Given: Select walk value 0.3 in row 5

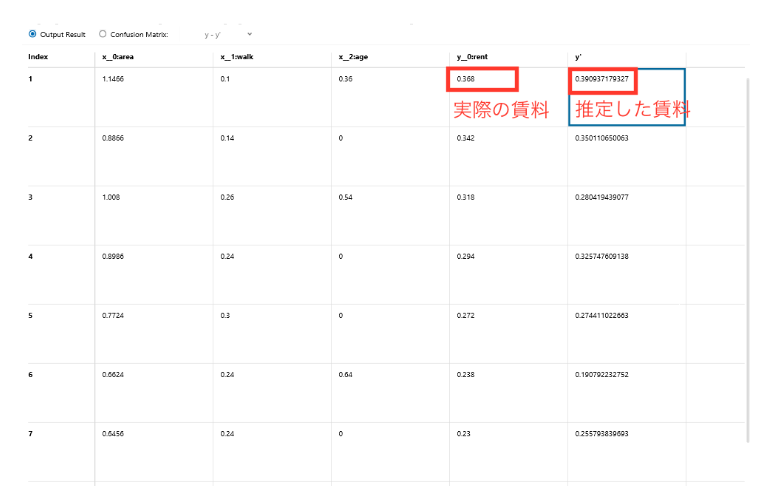Looking at the screenshot, I should (225, 315).
